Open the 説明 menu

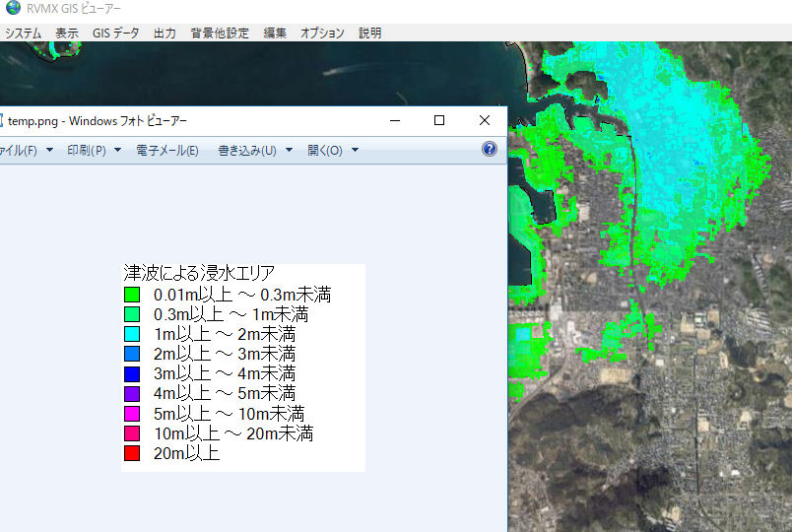coord(370,33)
